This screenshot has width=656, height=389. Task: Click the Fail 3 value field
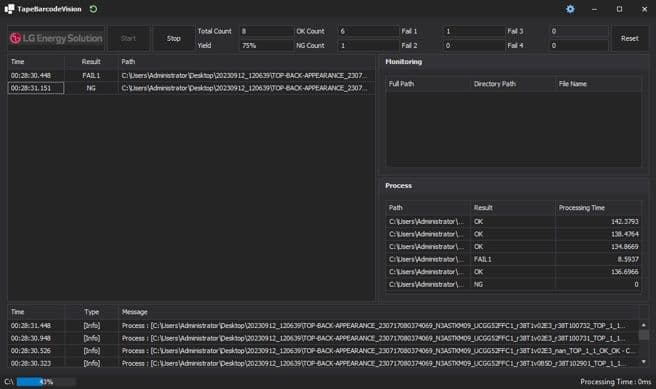click(x=579, y=31)
